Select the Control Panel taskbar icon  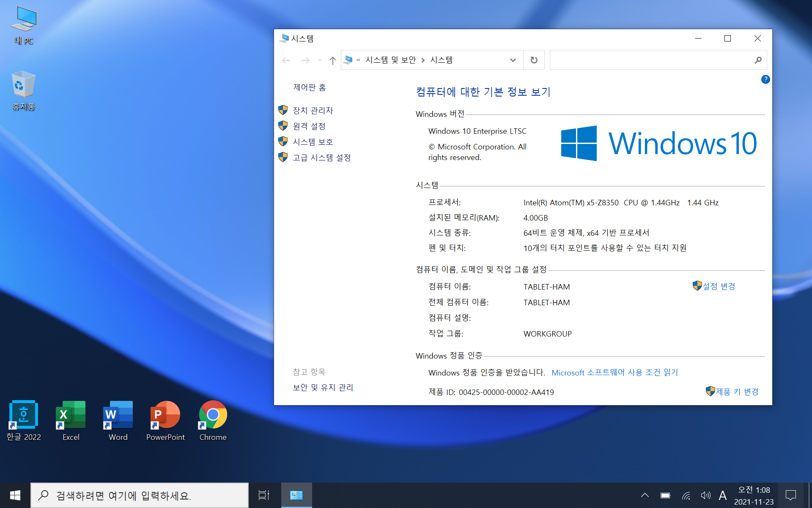[296, 495]
